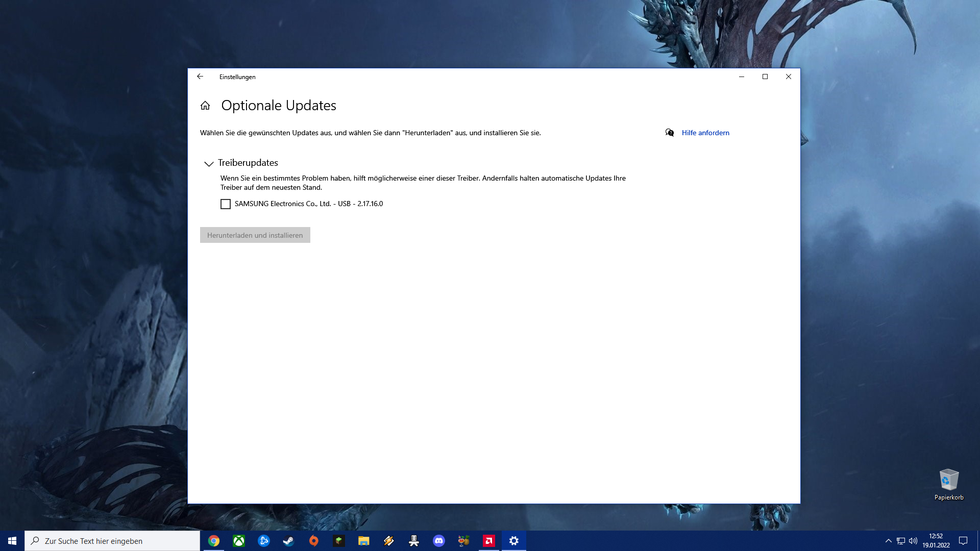Viewport: 980px width, 551px height.
Task: Open Google Chrome from the taskbar
Action: point(214,541)
